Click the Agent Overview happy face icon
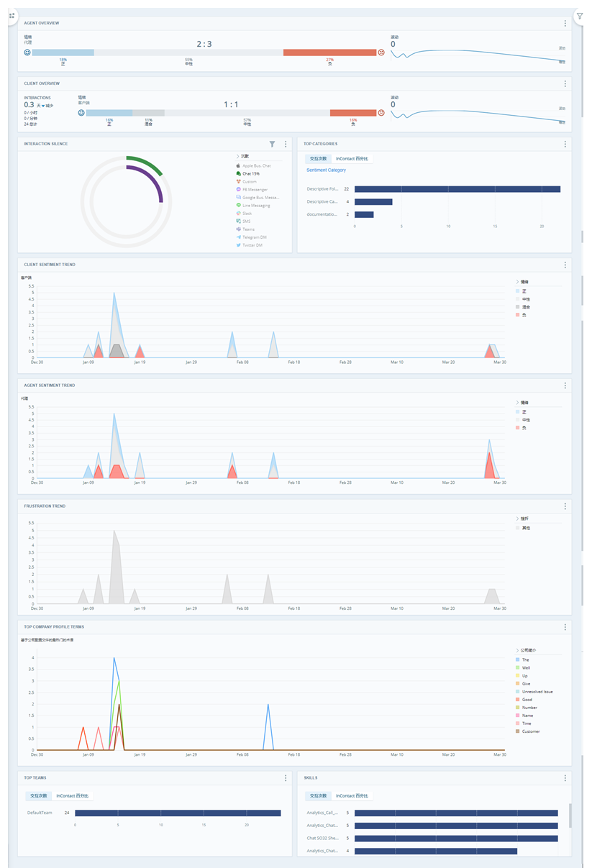 click(x=27, y=52)
